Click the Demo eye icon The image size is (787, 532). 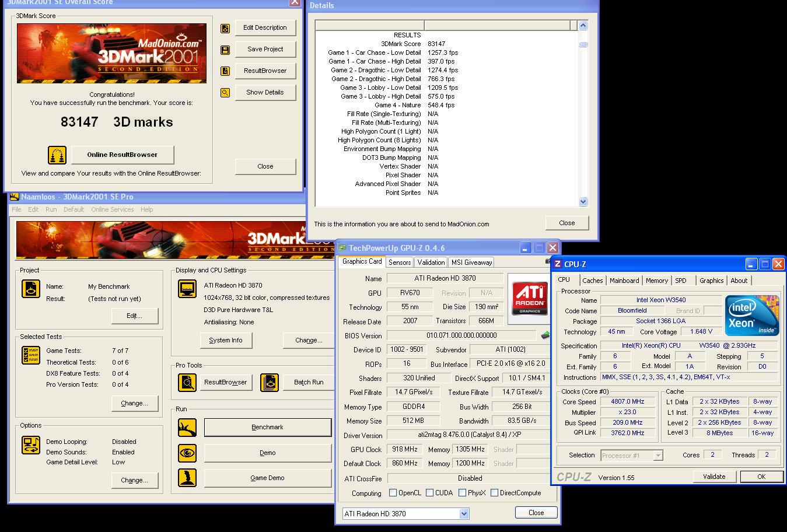(x=187, y=453)
